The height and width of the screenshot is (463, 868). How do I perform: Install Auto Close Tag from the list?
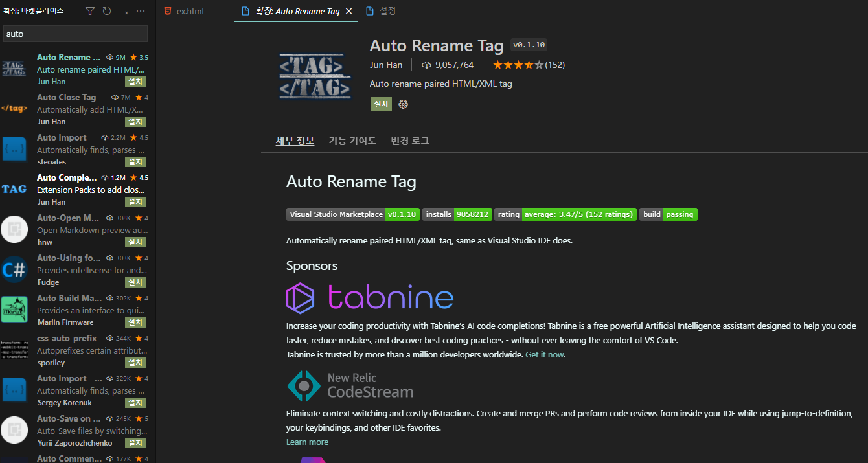coord(135,122)
